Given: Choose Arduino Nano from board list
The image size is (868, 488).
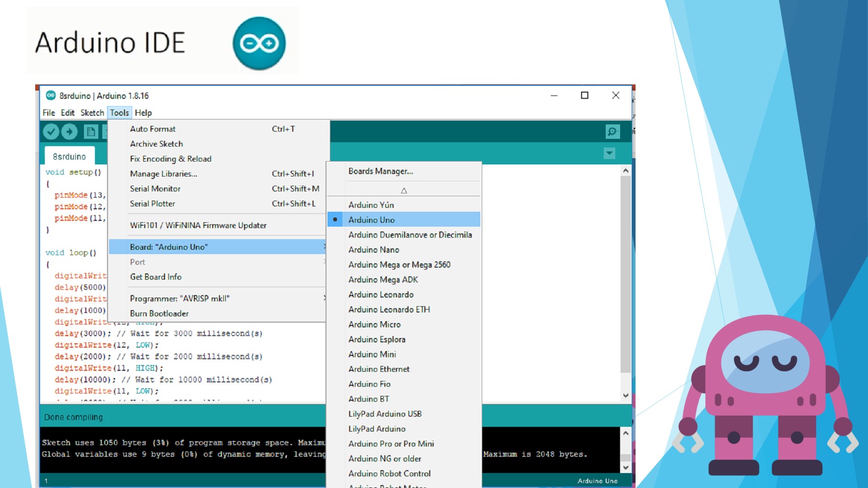Looking at the screenshot, I should 373,250.
